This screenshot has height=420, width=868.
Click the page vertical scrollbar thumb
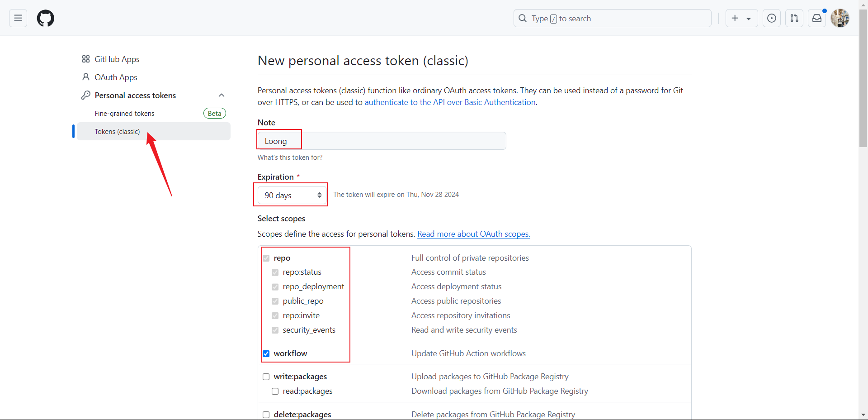click(x=863, y=78)
